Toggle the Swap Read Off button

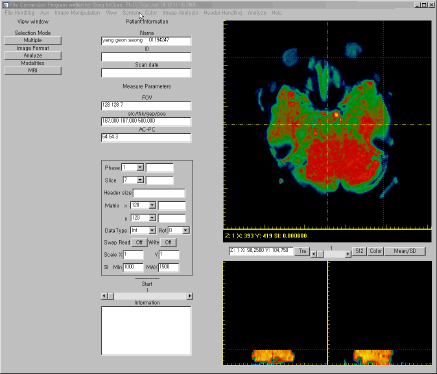click(139, 242)
